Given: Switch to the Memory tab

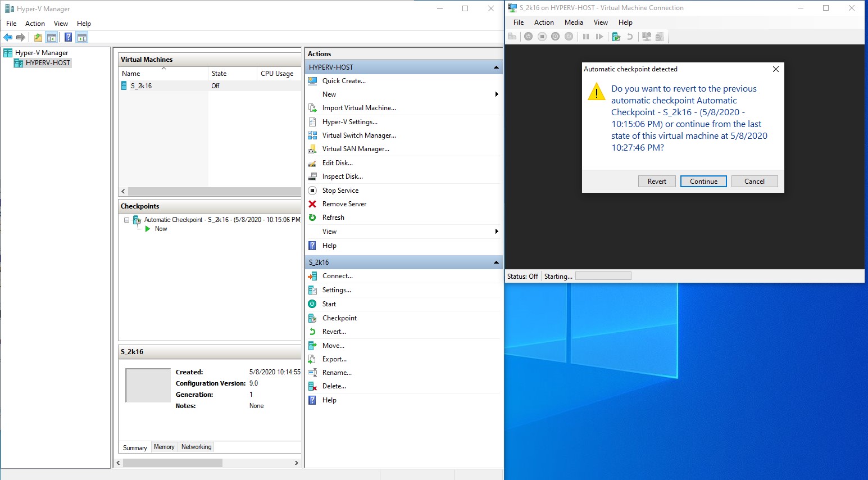Looking at the screenshot, I should point(164,447).
